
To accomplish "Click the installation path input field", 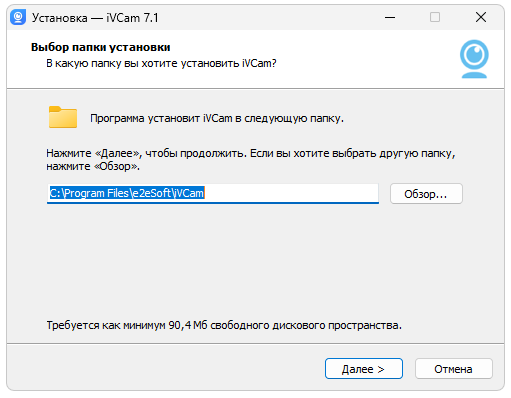I will (213, 193).
